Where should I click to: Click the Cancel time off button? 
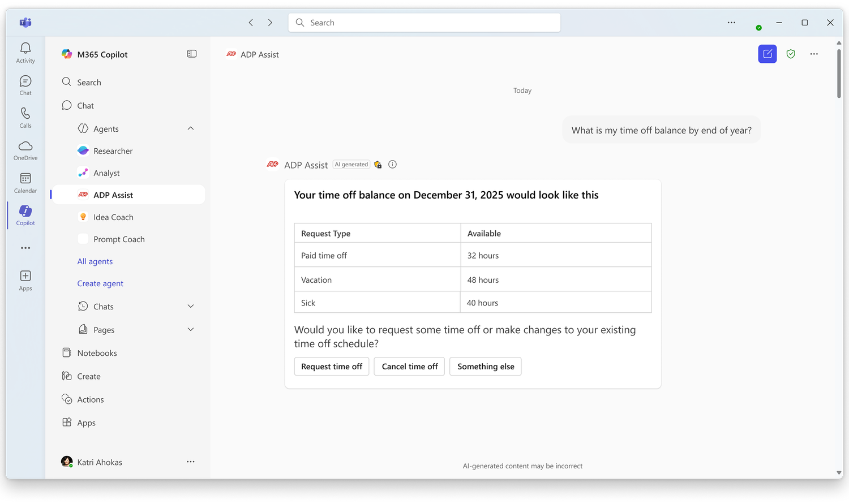click(410, 367)
